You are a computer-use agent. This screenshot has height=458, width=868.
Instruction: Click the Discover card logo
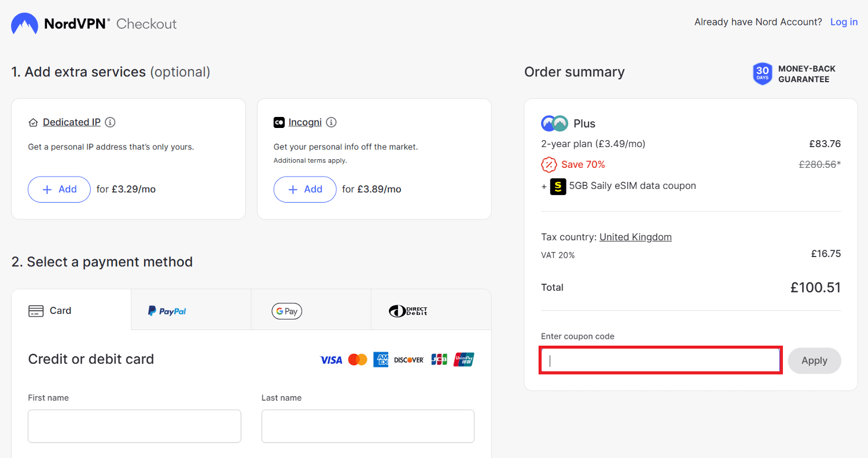coord(409,360)
